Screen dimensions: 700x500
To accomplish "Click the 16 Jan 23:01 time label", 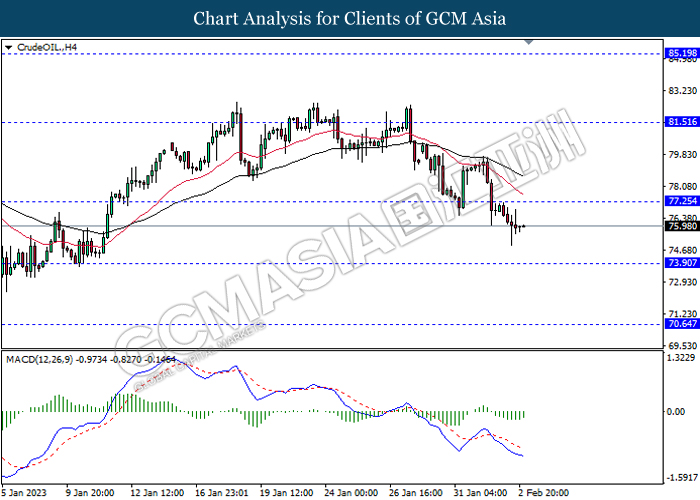I will point(221,493).
